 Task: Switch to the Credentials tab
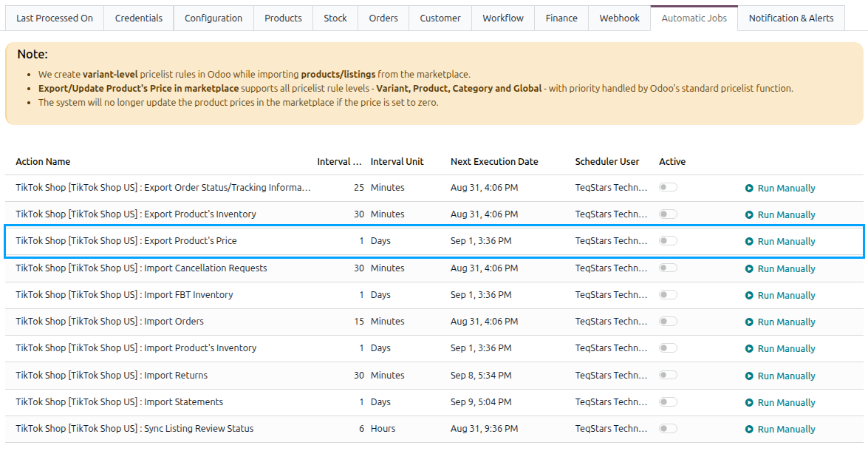tap(139, 18)
